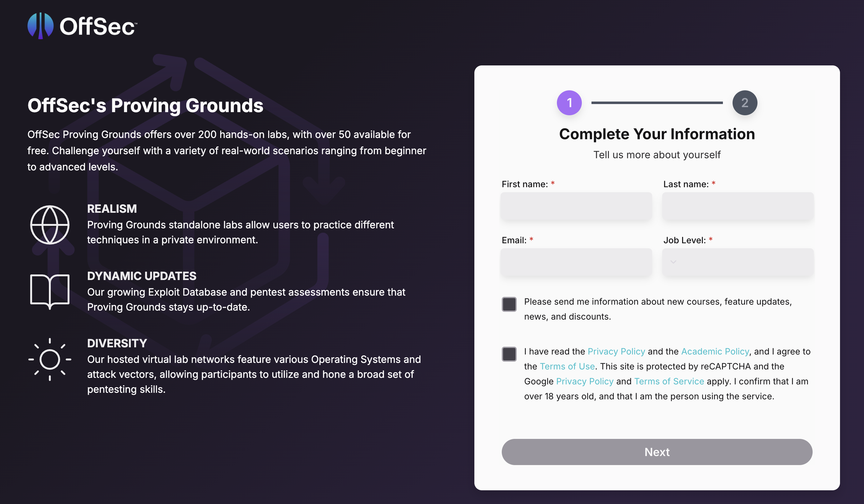Follow the Google Terms of Service link
The width and height of the screenshot is (864, 504).
coord(669,381)
